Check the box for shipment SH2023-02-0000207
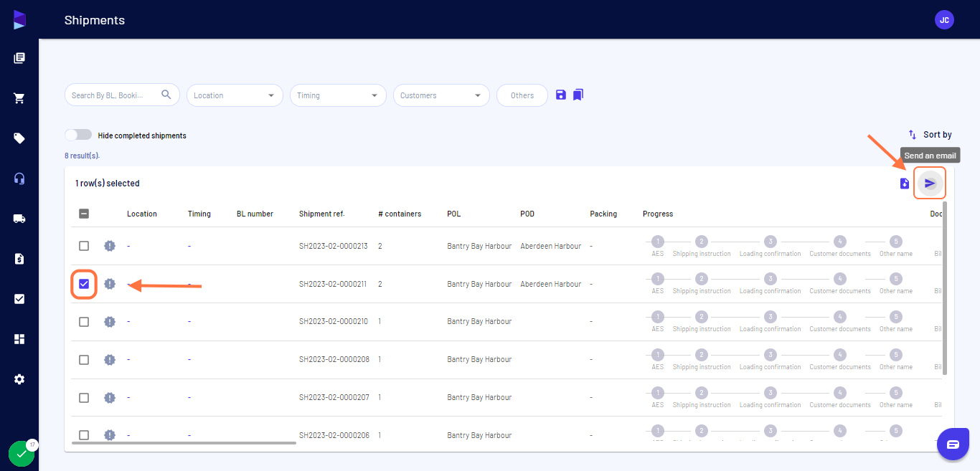Viewport: 980px width, 471px height. [x=84, y=398]
